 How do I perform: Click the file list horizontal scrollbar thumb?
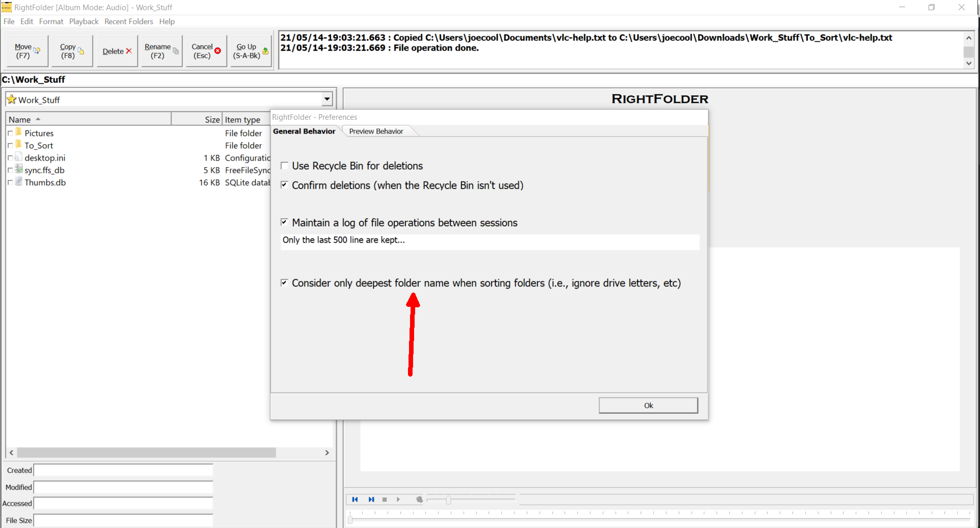coord(146,453)
